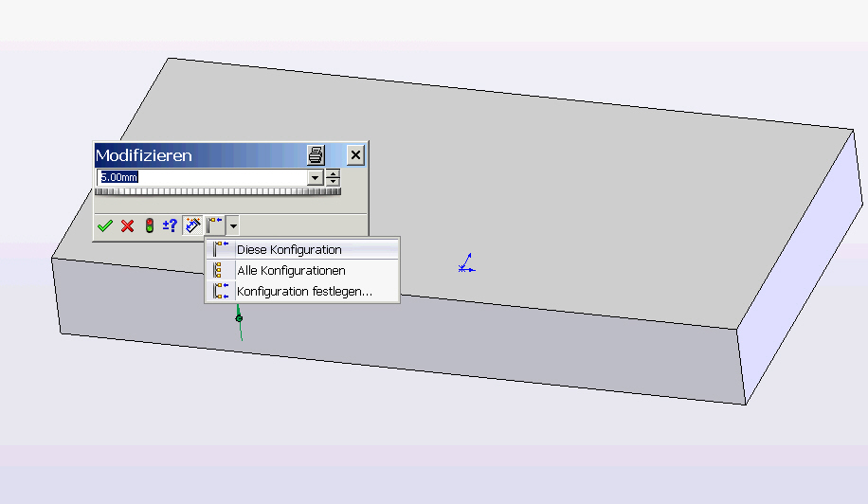Click the thumbwheel slider below the value

[218, 191]
